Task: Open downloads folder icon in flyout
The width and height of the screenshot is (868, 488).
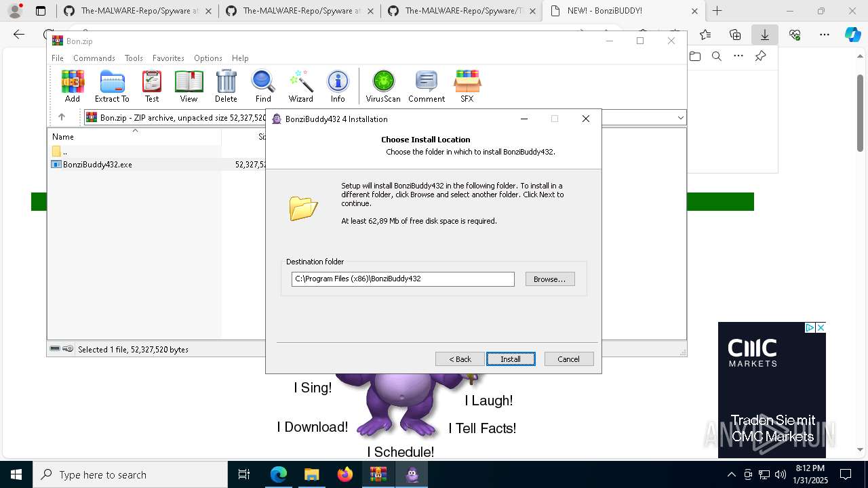Action: (x=695, y=56)
